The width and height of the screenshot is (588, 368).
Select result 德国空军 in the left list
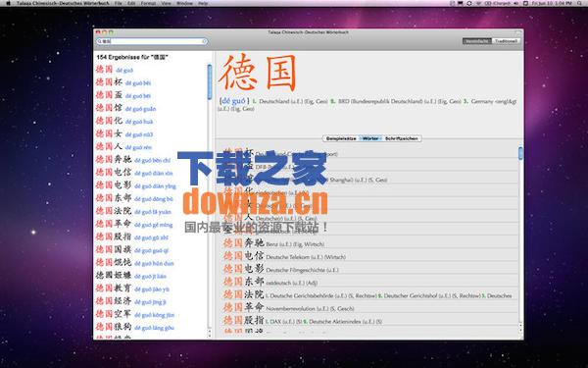click(134, 314)
